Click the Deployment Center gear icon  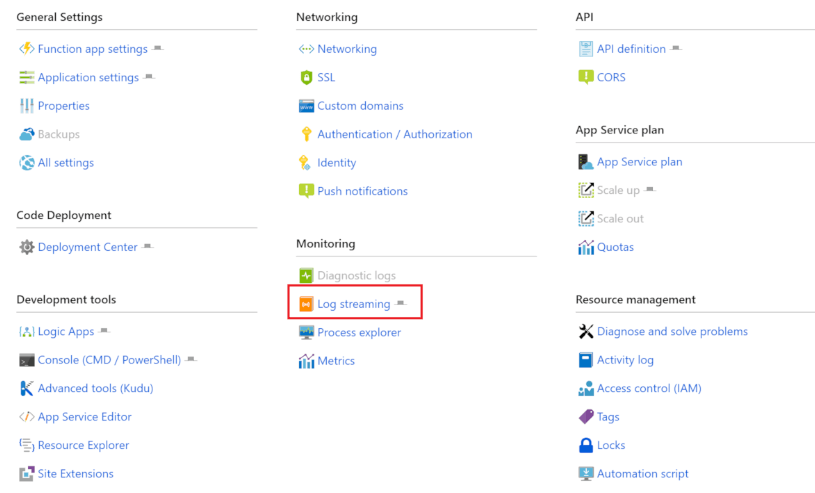tap(27, 247)
